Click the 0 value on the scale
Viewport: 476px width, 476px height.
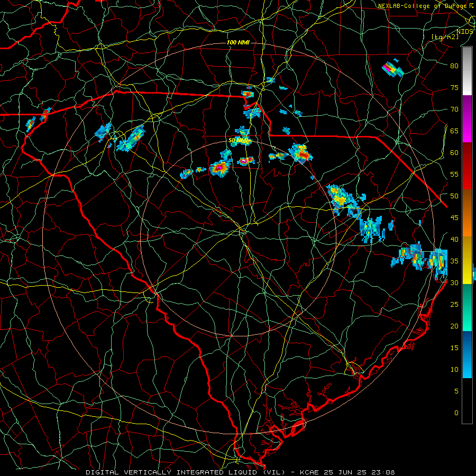pos(456,413)
